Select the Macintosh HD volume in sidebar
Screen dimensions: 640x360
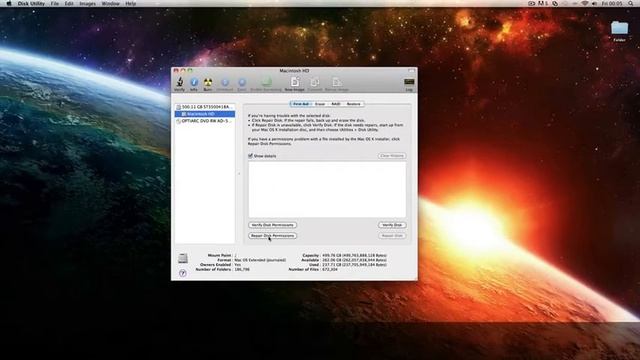pyautogui.click(x=205, y=114)
